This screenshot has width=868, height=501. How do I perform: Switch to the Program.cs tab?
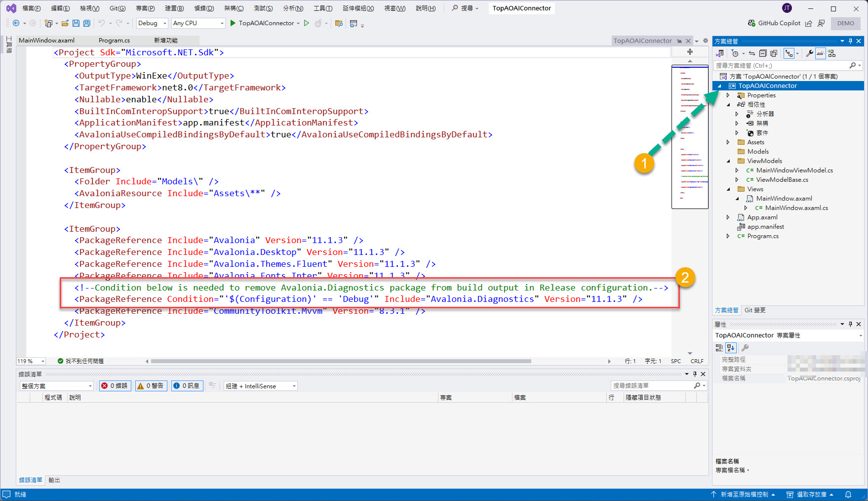pos(114,41)
